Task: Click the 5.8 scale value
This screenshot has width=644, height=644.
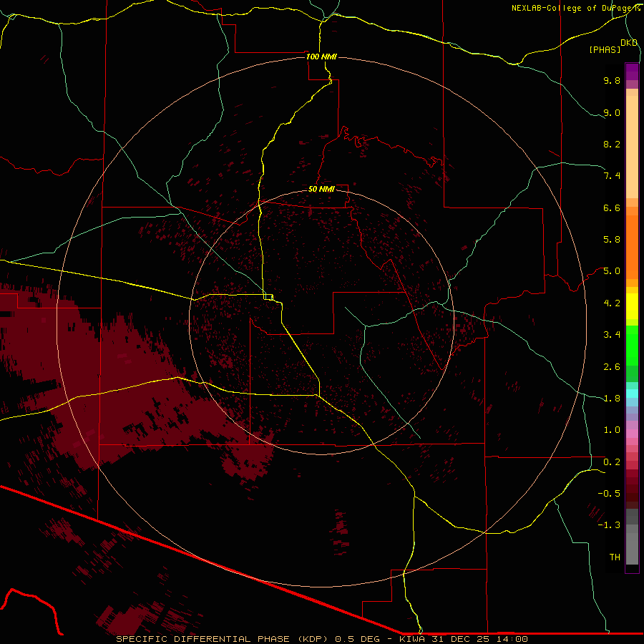Action: point(612,240)
